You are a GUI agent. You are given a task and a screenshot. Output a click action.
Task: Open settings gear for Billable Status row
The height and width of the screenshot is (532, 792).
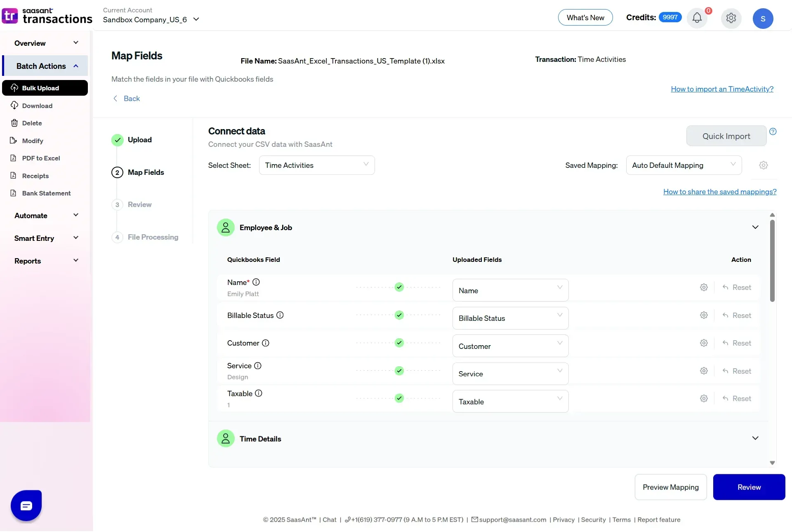704,315
